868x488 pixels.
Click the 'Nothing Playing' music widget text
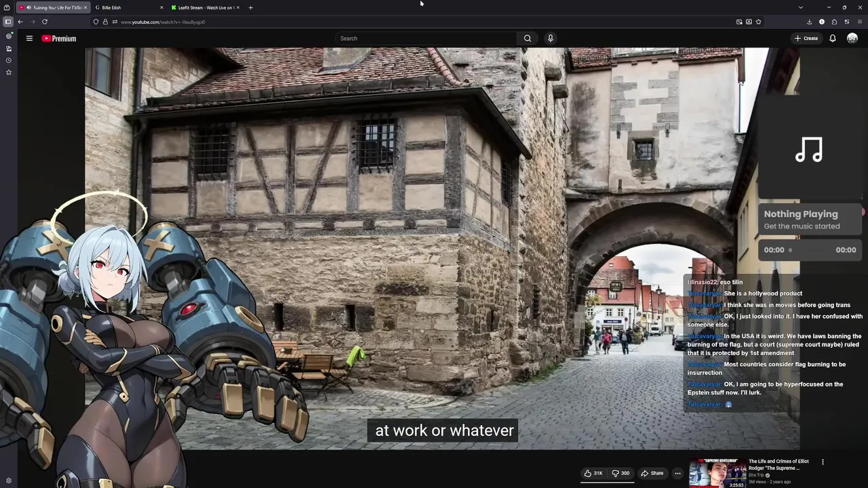pos(801,214)
